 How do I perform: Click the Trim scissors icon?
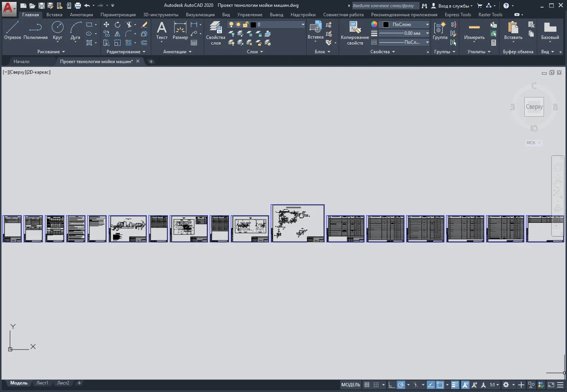coord(129,25)
